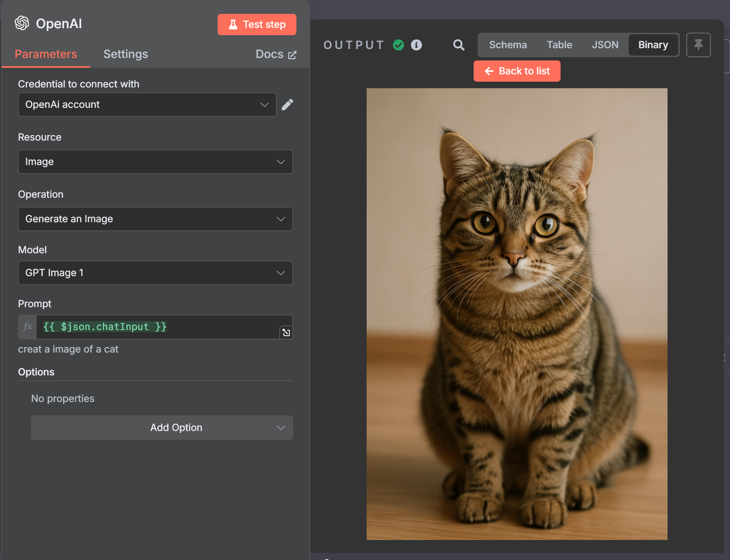Screen dimensions: 730x560
Task: Open the Resource dropdown
Action: [155, 162]
